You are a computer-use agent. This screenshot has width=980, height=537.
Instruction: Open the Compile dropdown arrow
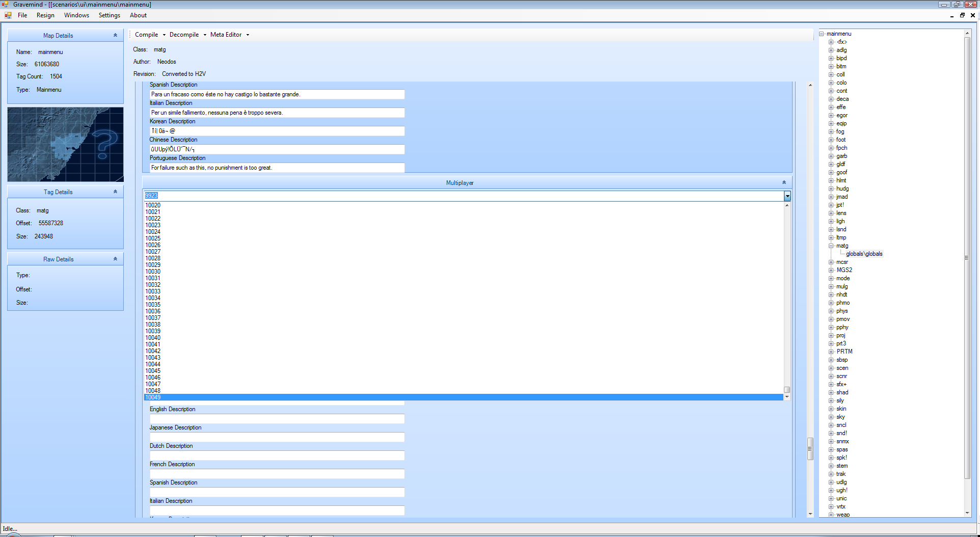point(164,35)
